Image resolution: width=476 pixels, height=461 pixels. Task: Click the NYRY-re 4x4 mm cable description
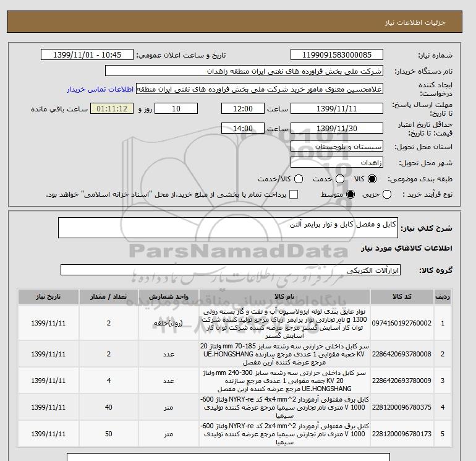(284, 407)
